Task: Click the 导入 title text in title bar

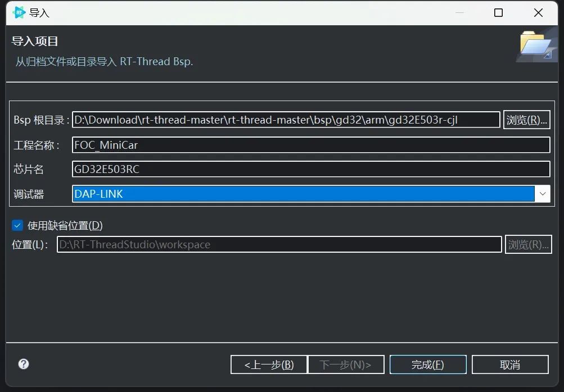Action: pyautogui.click(x=39, y=13)
